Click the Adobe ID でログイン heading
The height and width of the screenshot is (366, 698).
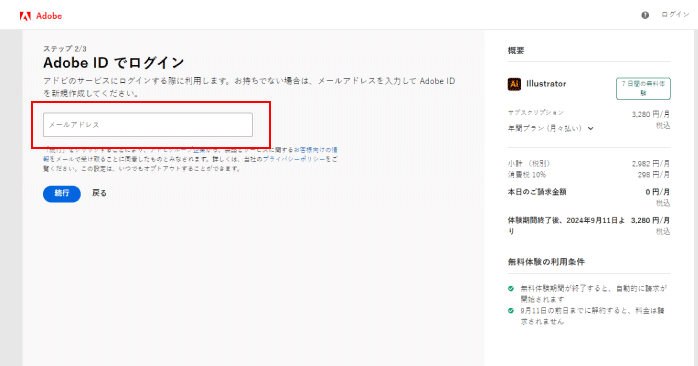(114, 63)
